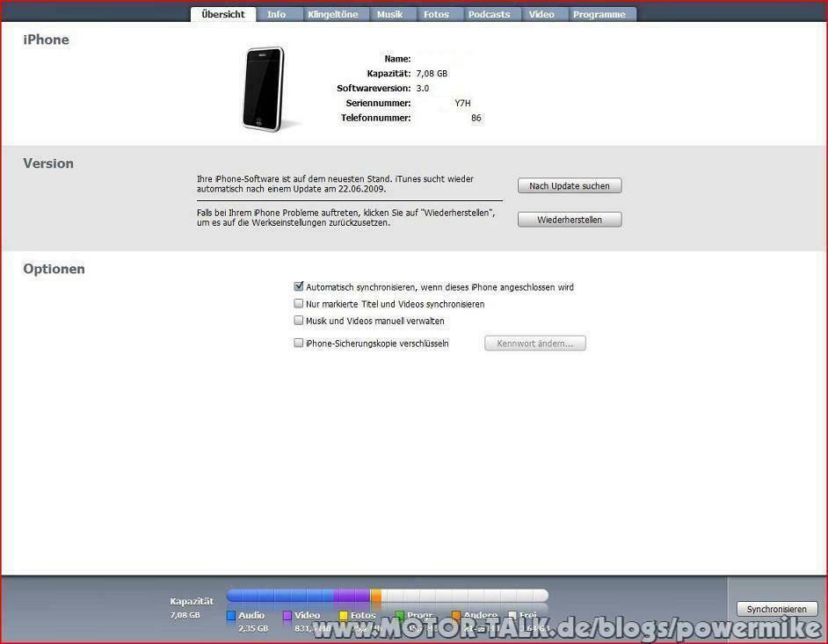
Task: Click the purple Video legend swatch
Action: pos(287,616)
